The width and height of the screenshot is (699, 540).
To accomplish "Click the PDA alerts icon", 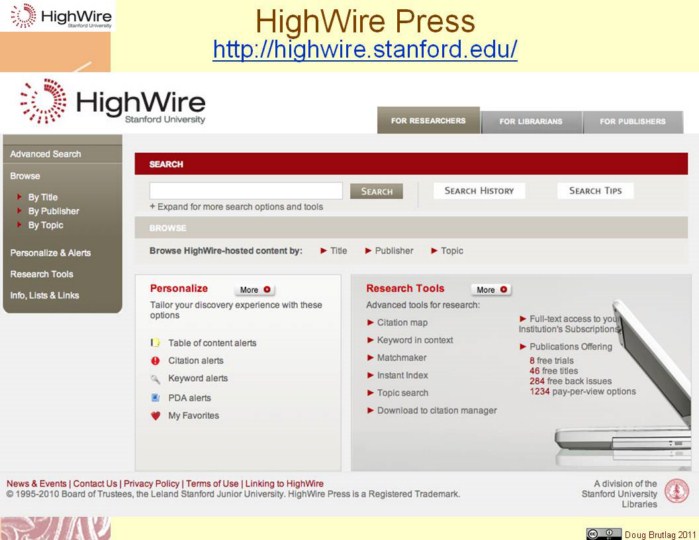I will click(x=155, y=397).
